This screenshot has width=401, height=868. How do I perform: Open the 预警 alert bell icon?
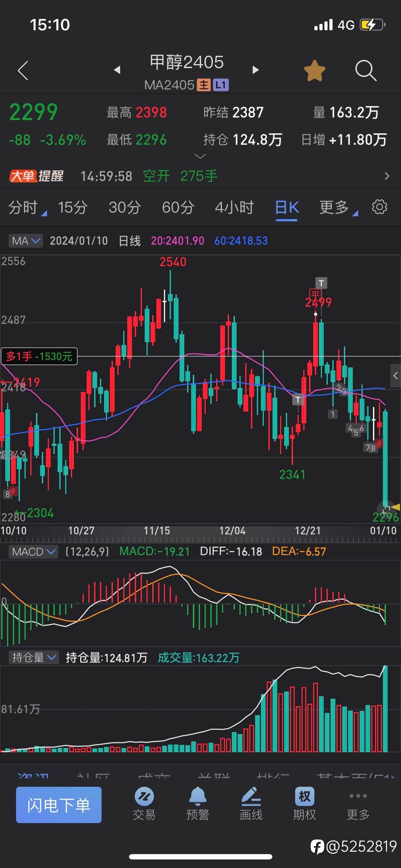point(198,804)
